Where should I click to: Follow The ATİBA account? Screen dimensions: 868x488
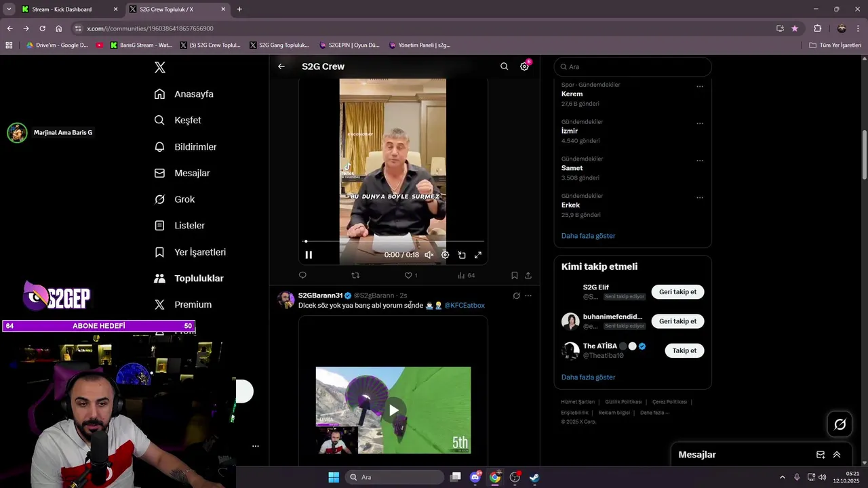pos(684,350)
